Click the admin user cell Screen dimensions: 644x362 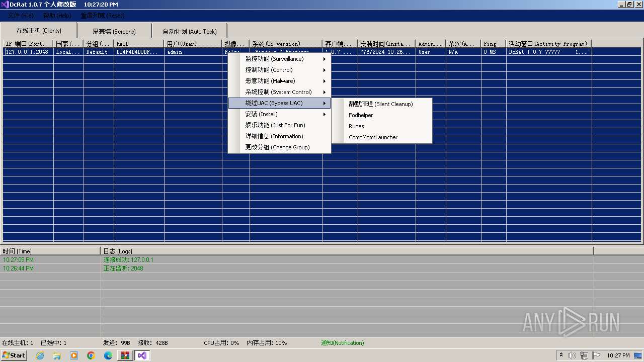(193, 52)
